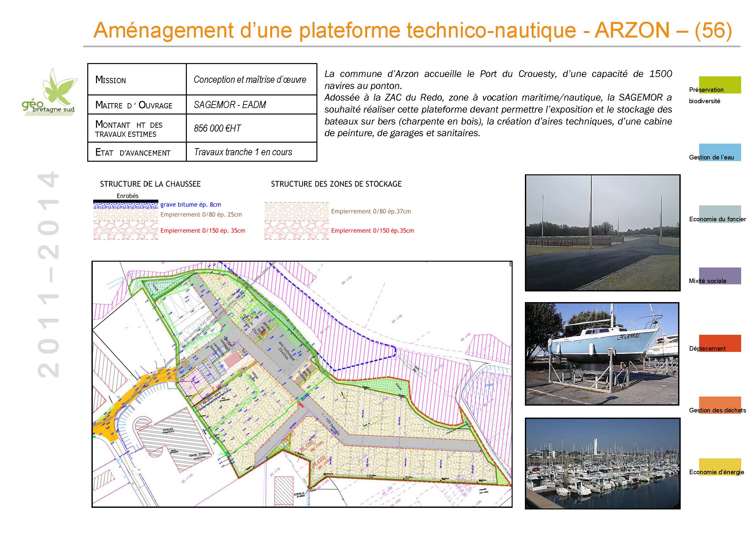Click the 'Conception et maîtrise d'œuvre' cell
Image resolution: width=756 pixels, height=535 pixels.
pos(251,79)
